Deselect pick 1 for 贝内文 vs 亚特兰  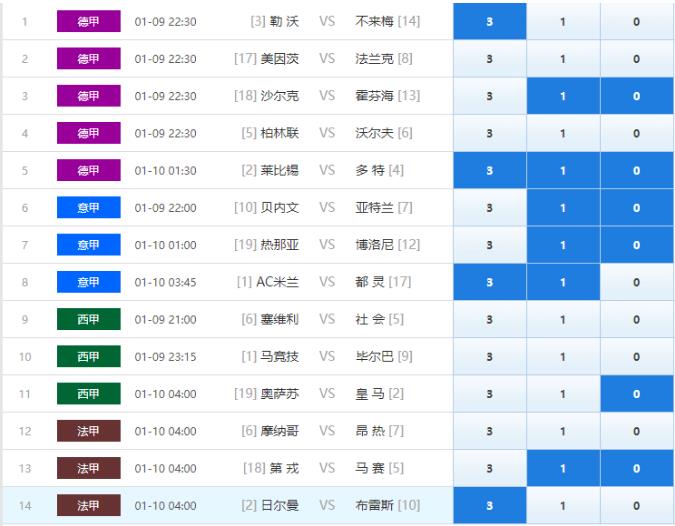(x=563, y=208)
